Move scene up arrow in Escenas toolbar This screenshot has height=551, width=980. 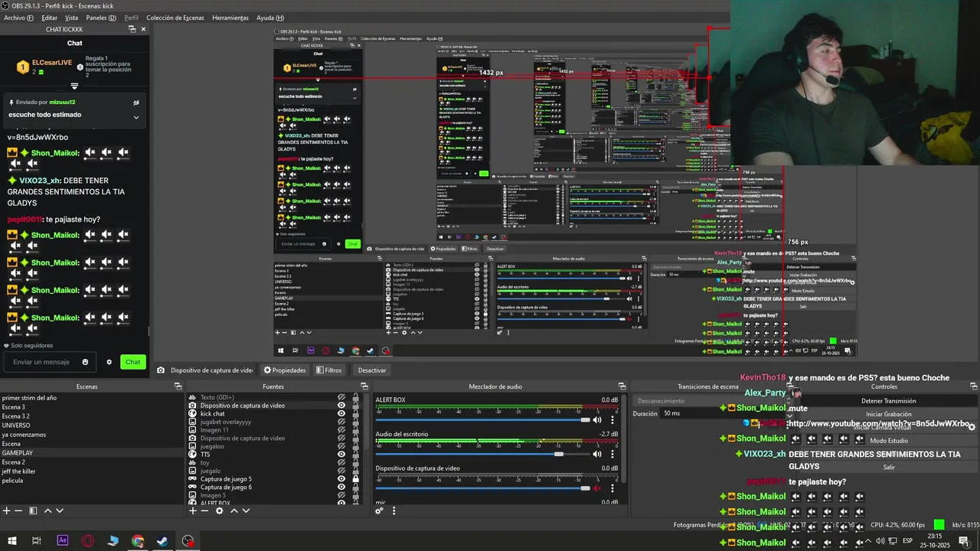47,510
